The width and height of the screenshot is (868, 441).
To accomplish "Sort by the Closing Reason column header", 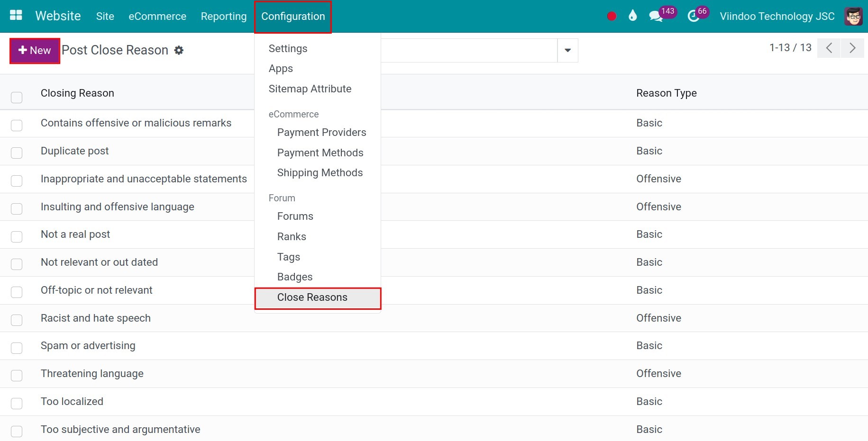I will tap(77, 93).
